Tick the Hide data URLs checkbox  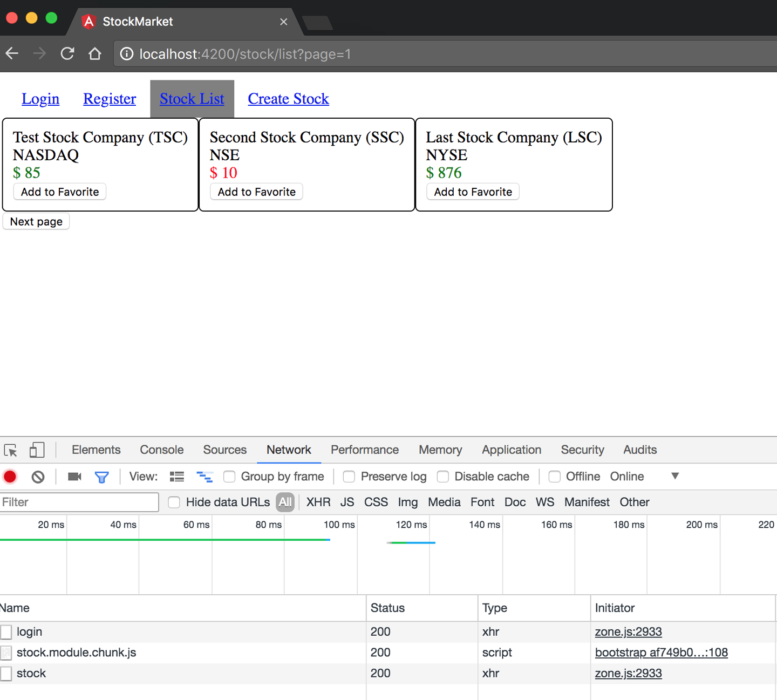pos(174,502)
